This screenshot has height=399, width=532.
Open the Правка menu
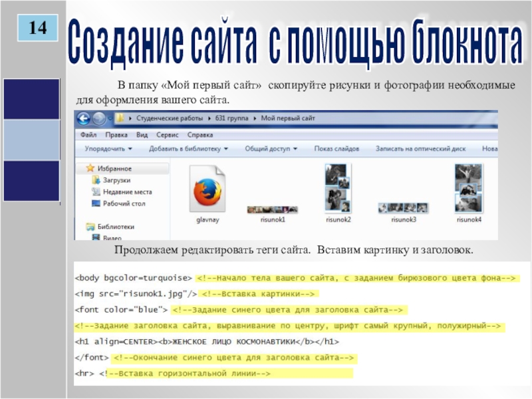coord(116,135)
